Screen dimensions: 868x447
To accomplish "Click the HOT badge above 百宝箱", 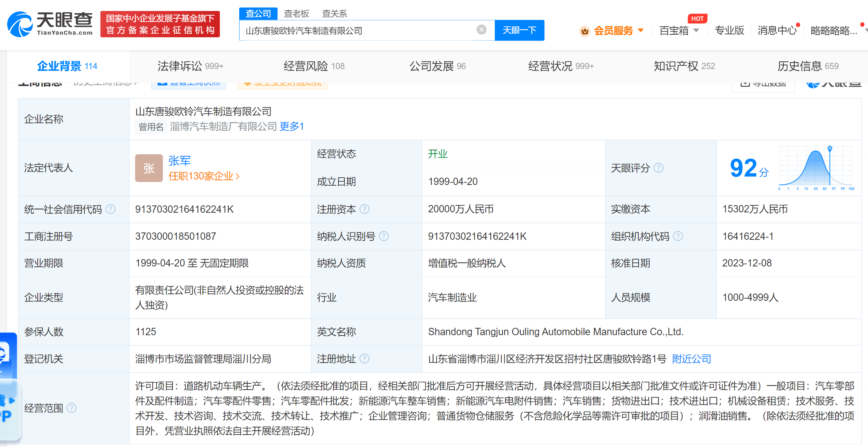I will 697,19.
